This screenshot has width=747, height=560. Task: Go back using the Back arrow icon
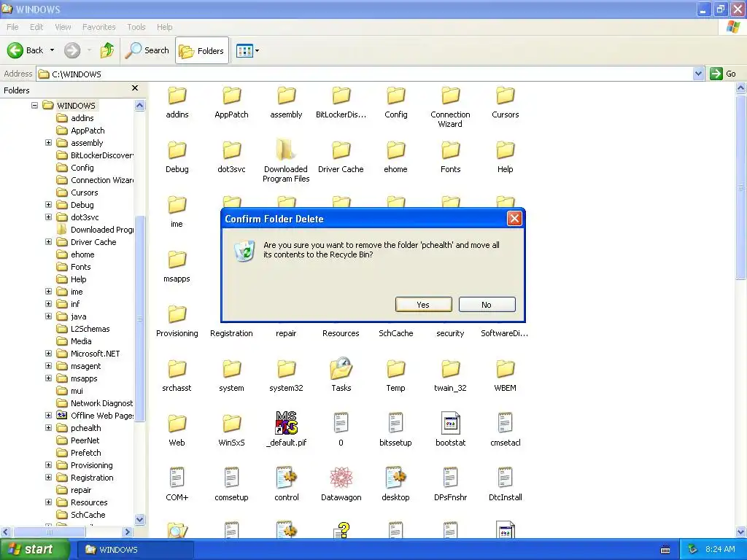[15, 50]
